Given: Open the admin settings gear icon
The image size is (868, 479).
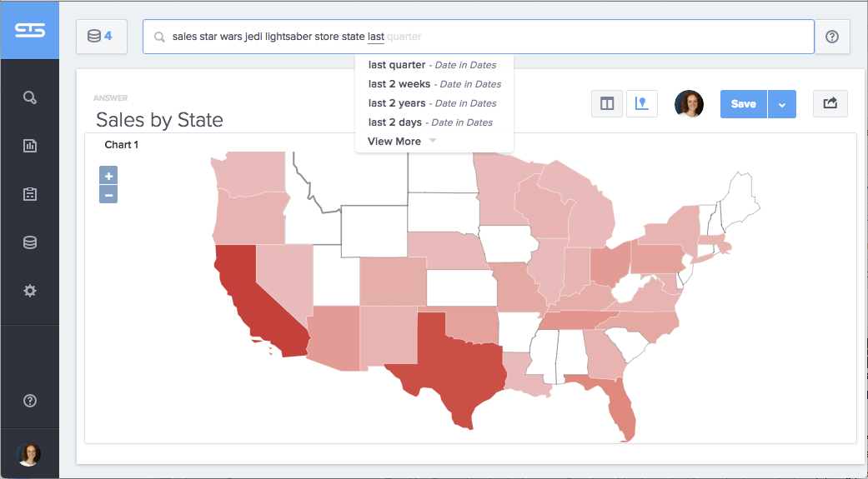Looking at the screenshot, I should [30, 291].
